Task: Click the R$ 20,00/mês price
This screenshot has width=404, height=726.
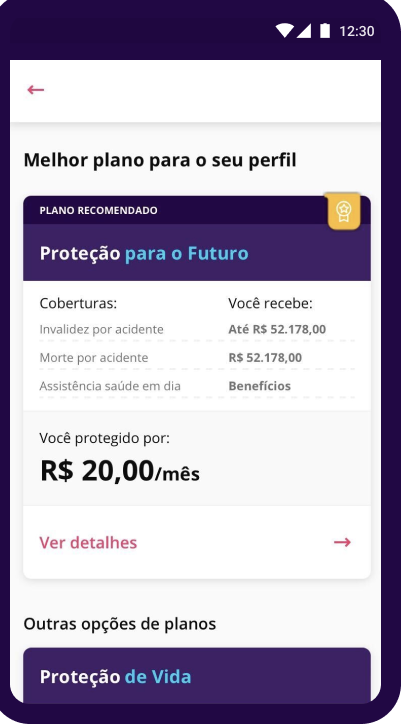Action: (120, 471)
